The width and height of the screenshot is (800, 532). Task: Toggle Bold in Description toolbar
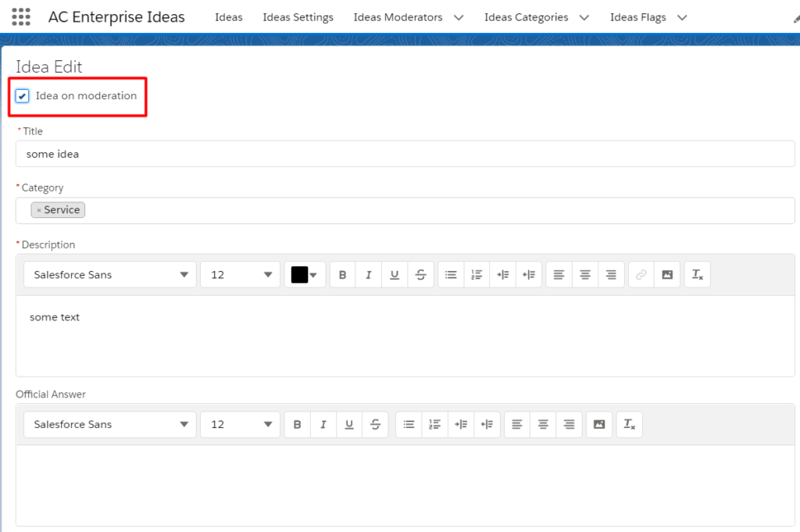(x=343, y=274)
